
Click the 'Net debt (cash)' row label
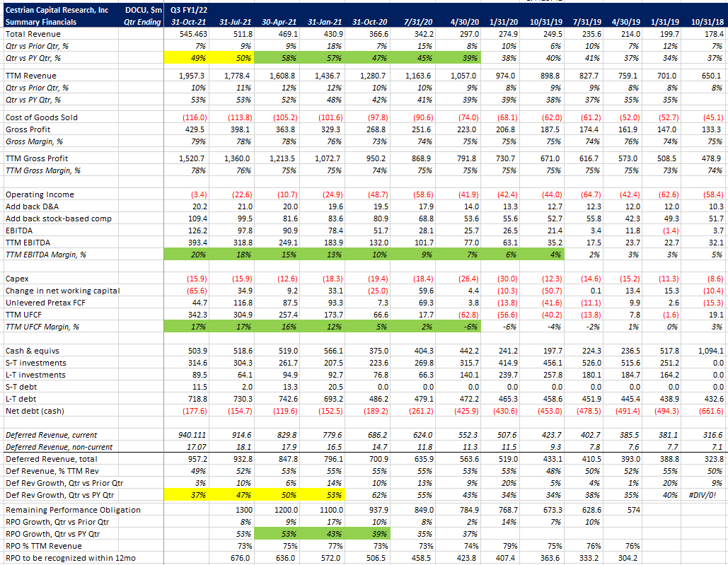[x=35, y=412]
